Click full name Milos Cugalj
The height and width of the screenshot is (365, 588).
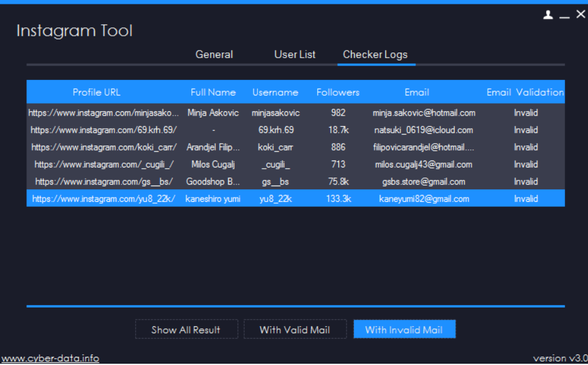(x=213, y=164)
